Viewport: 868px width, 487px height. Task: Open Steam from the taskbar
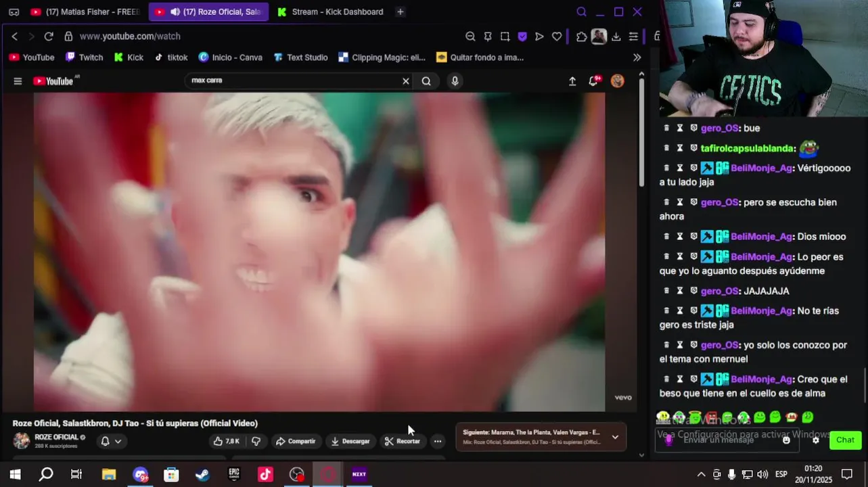pyautogui.click(x=202, y=474)
